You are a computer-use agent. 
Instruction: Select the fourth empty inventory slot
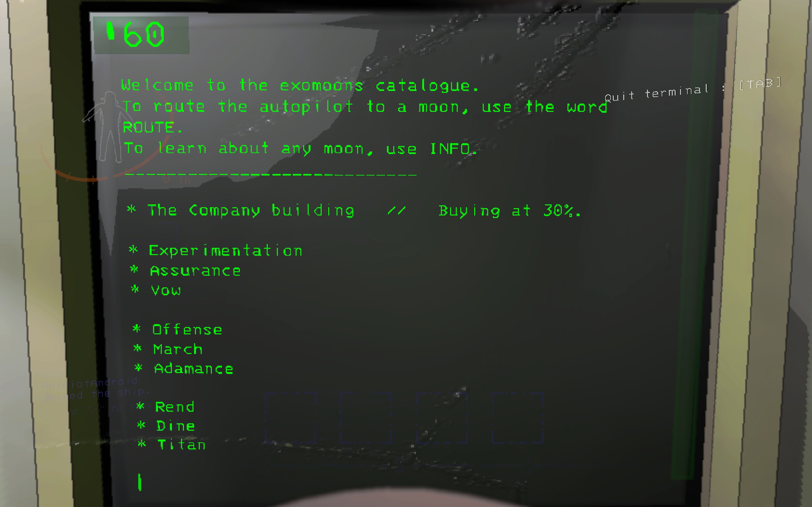(x=518, y=418)
